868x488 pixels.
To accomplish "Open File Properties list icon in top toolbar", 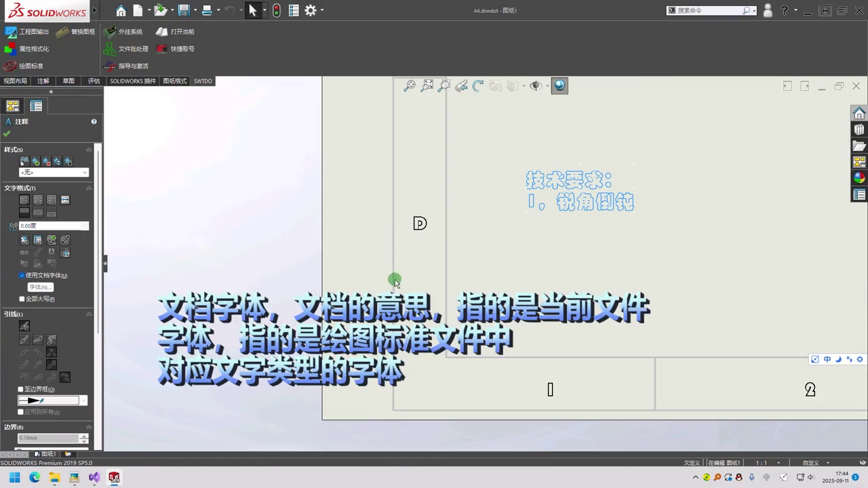I will (294, 10).
